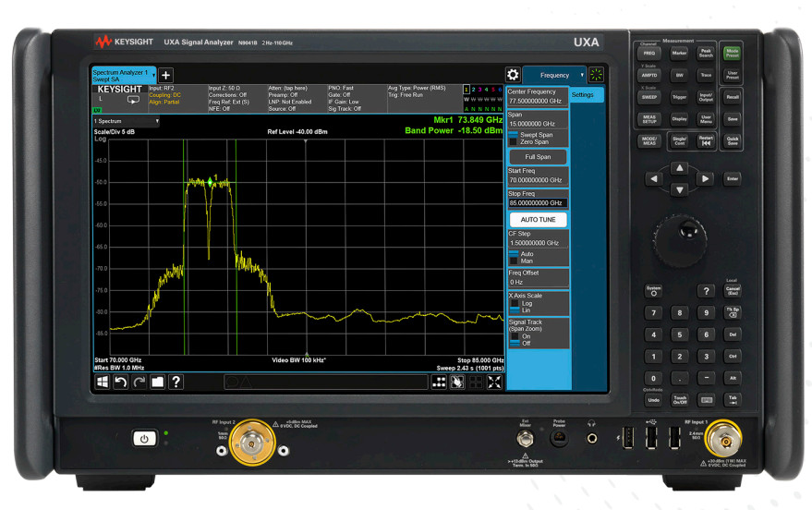Add a new screen with plus icon
812x510 pixels.
coord(166,75)
